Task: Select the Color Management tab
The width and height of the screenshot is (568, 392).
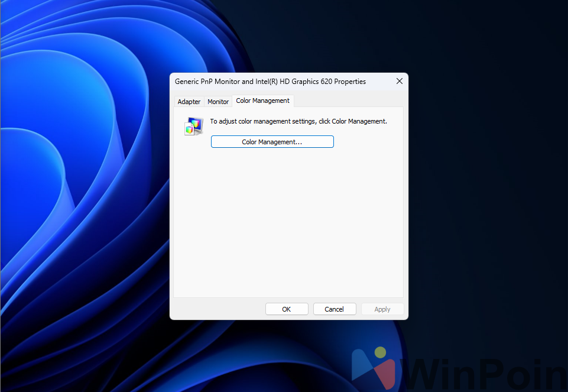Action: (x=262, y=101)
